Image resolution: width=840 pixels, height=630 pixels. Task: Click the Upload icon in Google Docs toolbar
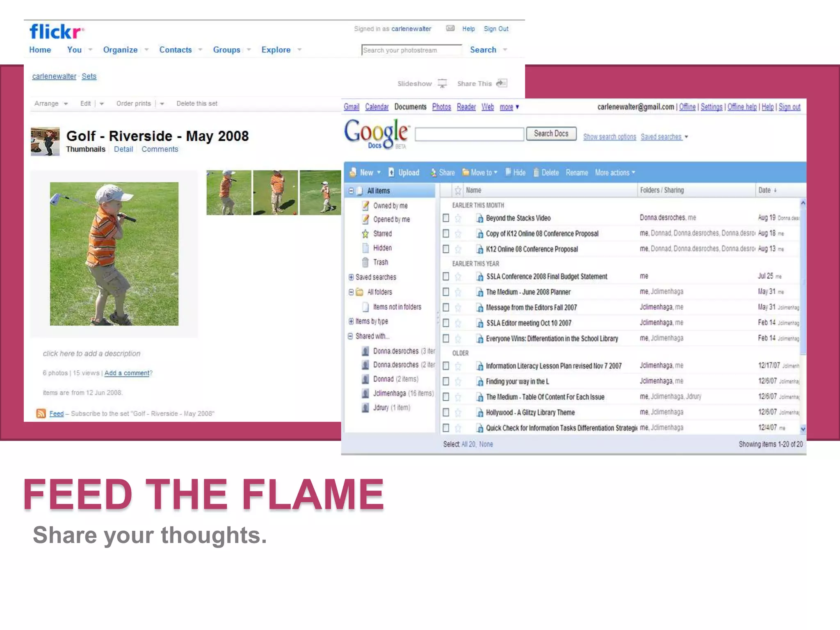tap(392, 173)
